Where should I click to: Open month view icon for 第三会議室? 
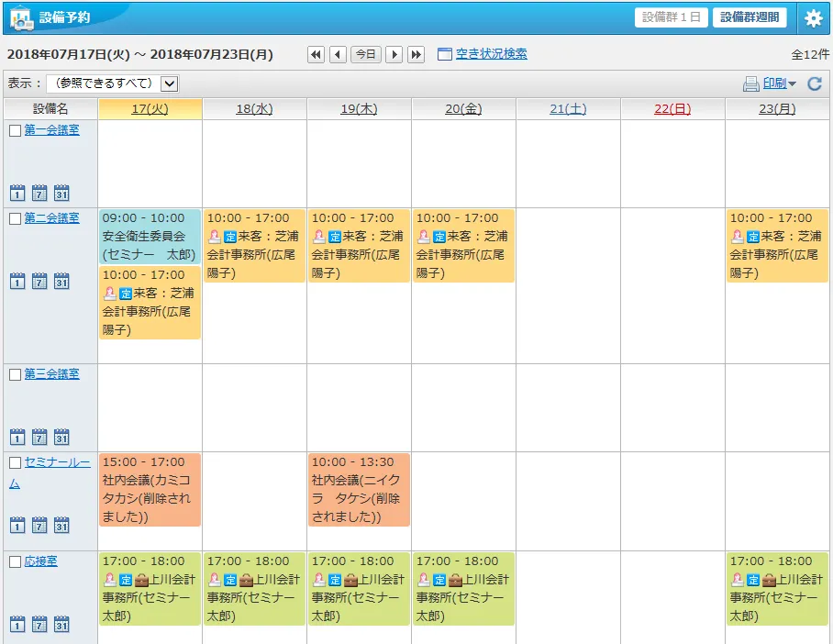point(61,437)
